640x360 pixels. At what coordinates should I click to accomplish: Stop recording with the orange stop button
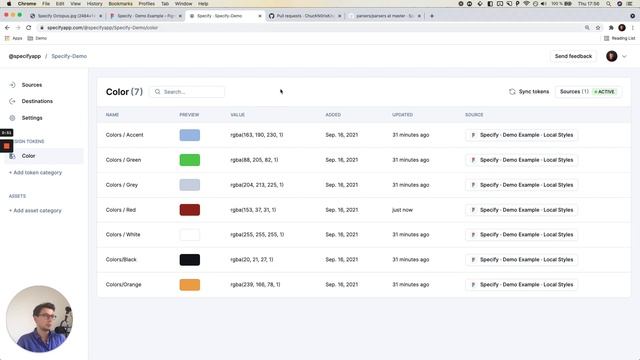[7, 146]
